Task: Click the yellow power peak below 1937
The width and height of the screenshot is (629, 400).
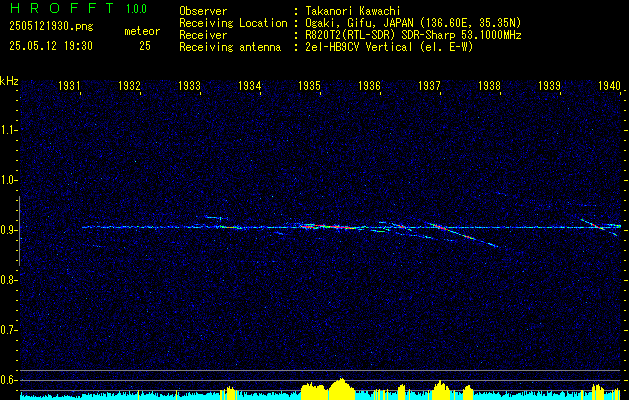Action: point(440,390)
